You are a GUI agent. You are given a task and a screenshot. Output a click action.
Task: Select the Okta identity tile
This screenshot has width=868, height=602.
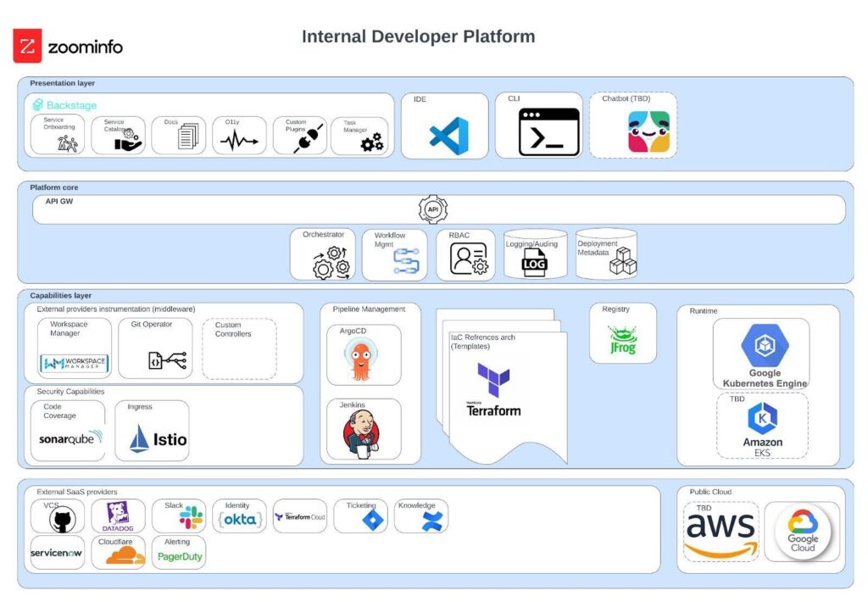point(239,519)
